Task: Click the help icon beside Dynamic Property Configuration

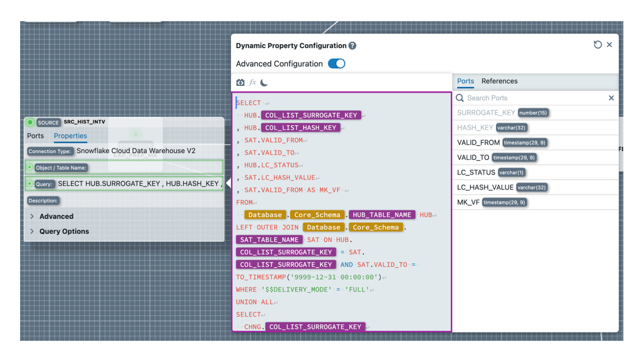Action: [x=353, y=46]
